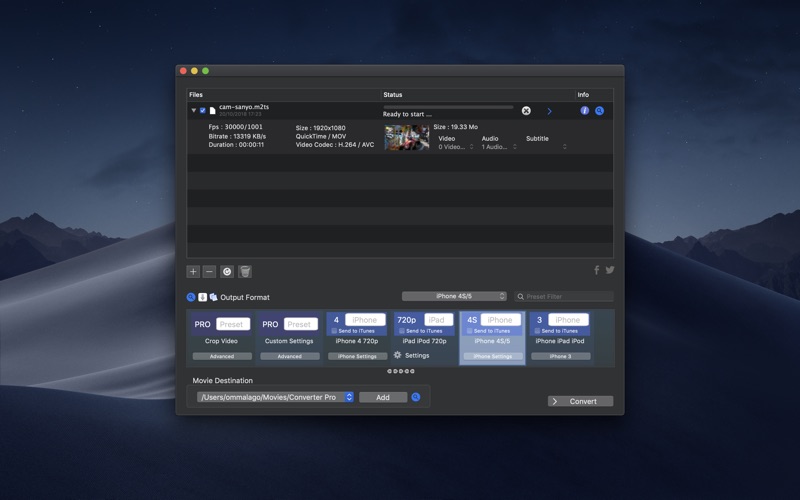Enable Send to iTunes on iPad 720p preset

click(x=402, y=331)
